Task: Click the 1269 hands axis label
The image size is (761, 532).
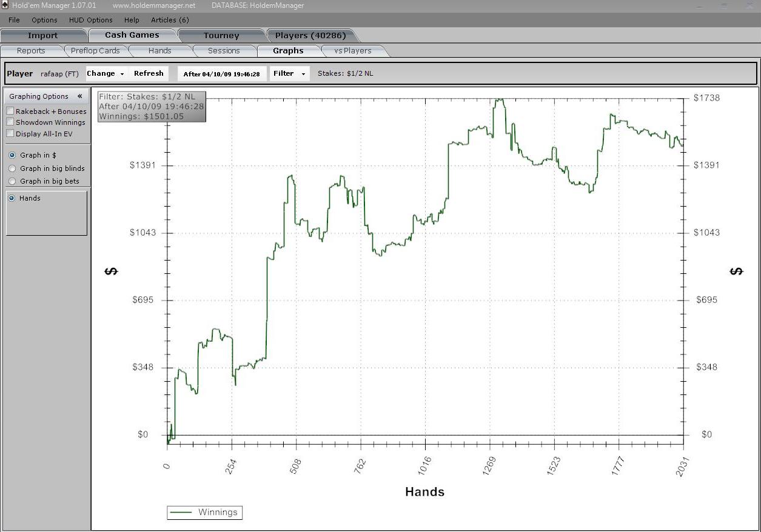Action: 489,468
